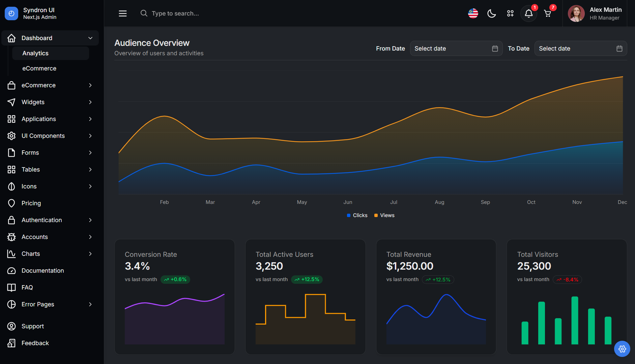This screenshot has width=635, height=364.
Task: Expand the eCommerce sidebar chevron
Action: coord(90,85)
